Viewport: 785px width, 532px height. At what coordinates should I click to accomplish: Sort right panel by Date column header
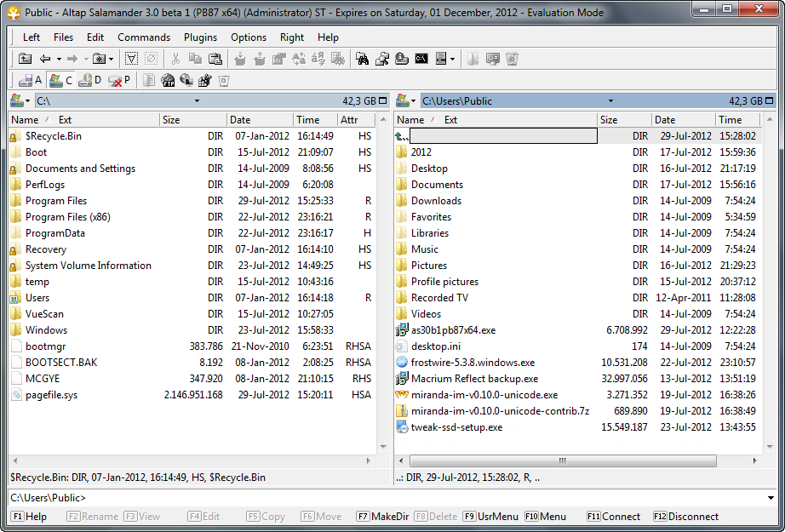[x=684, y=120]
